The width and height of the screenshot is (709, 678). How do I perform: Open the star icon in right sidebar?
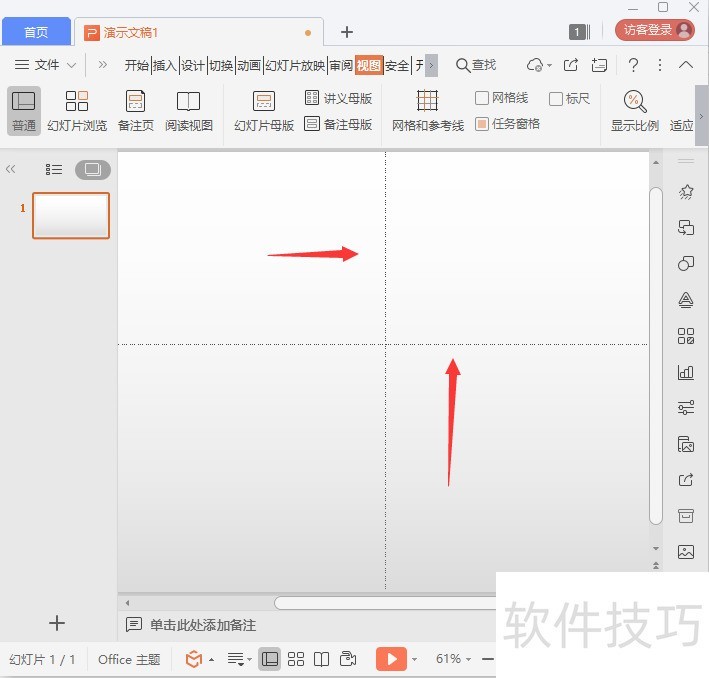click(x=685, y=192)
